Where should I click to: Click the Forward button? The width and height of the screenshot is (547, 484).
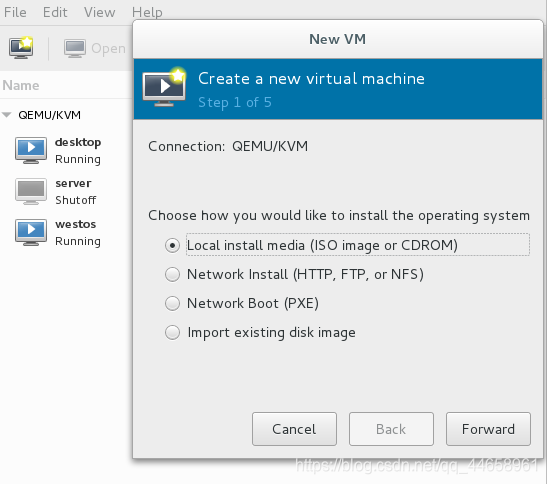[488, 429]
